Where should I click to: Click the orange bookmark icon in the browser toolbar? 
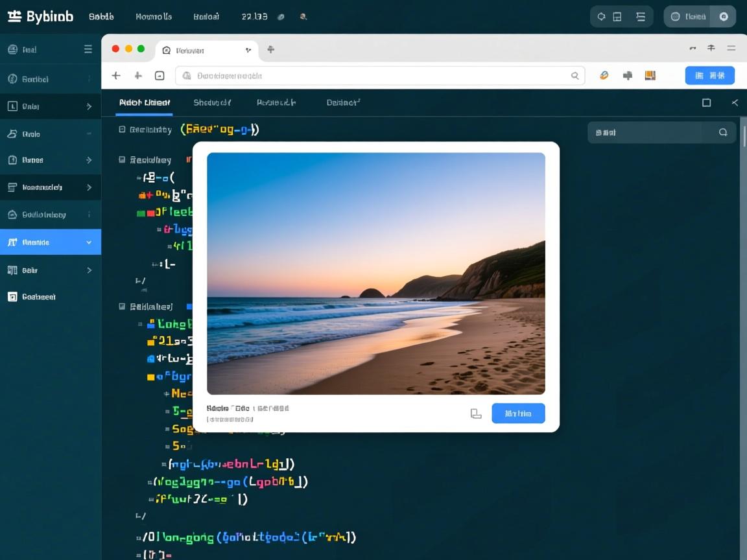pos(650,76)
